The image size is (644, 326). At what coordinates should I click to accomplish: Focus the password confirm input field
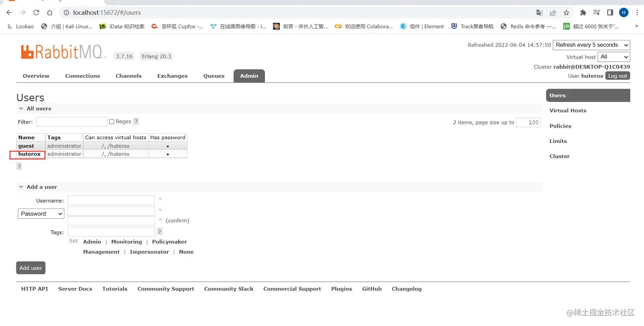(x=111, y=220)
